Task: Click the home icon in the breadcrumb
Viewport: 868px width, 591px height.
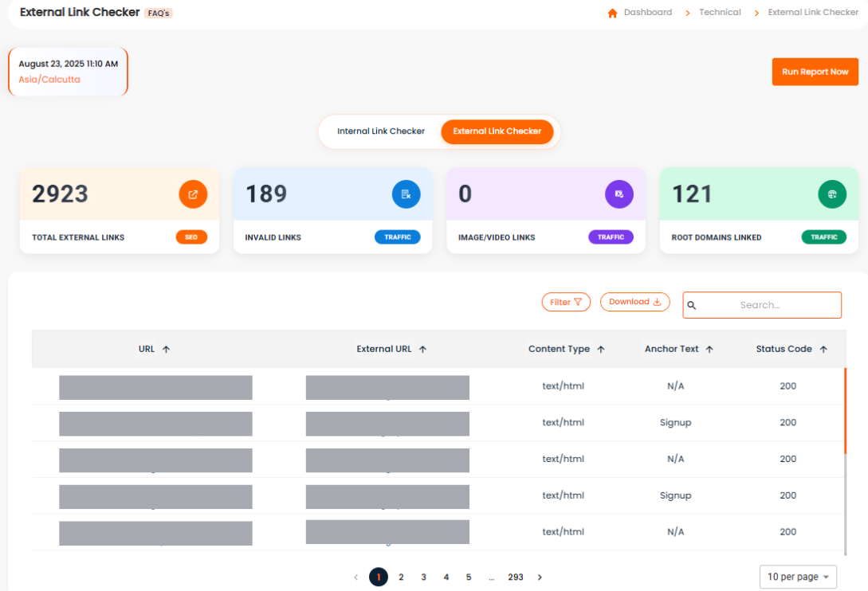Action: click(x=611, y=12)
